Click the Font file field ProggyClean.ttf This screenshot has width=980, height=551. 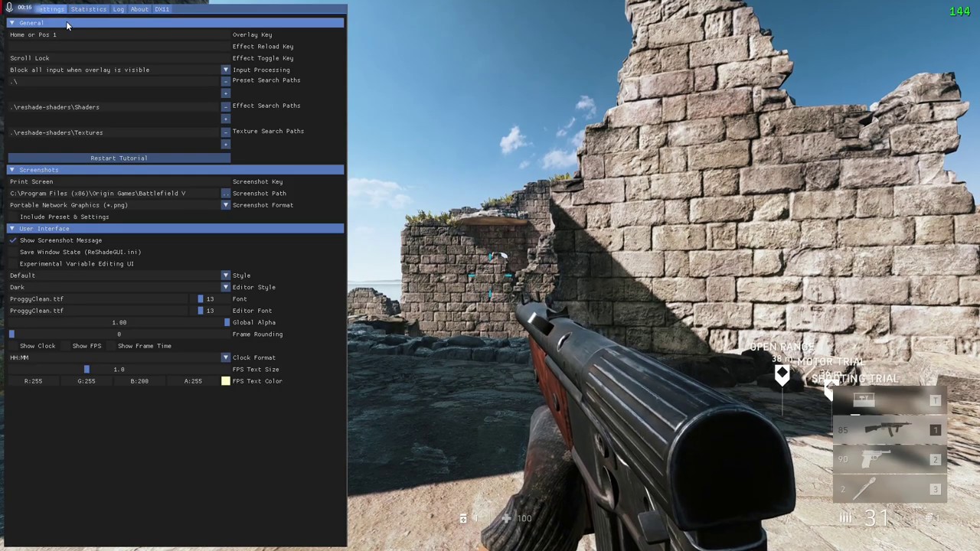(x=98, y=299)
